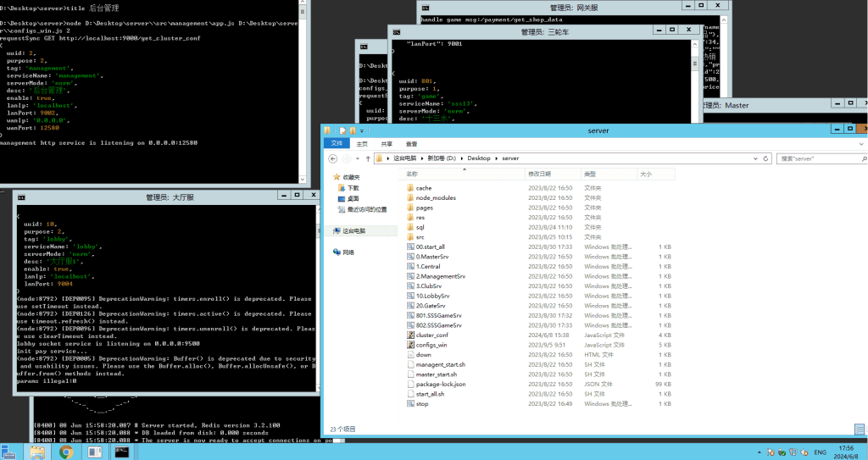Open the node_modules folder
This screenshot has width=868, height=460.
point(436,197)
